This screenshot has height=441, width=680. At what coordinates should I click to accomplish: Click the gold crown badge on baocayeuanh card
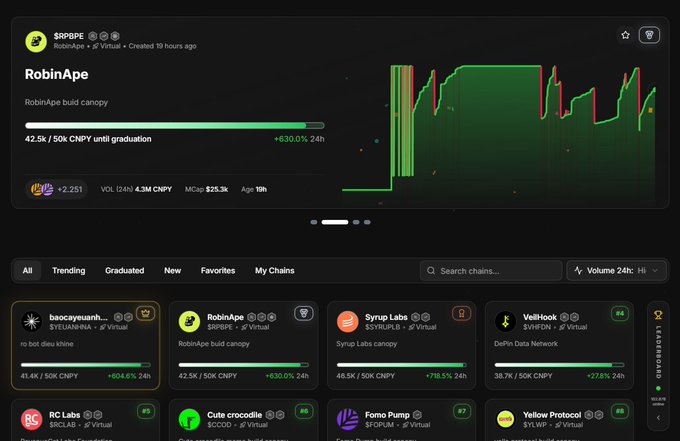[145, 313]
